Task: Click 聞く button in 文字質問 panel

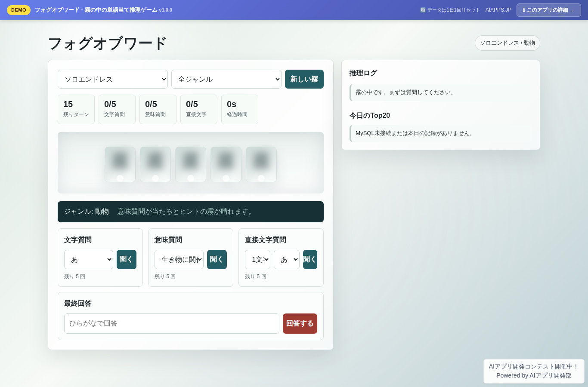Action: coord(127,259)
